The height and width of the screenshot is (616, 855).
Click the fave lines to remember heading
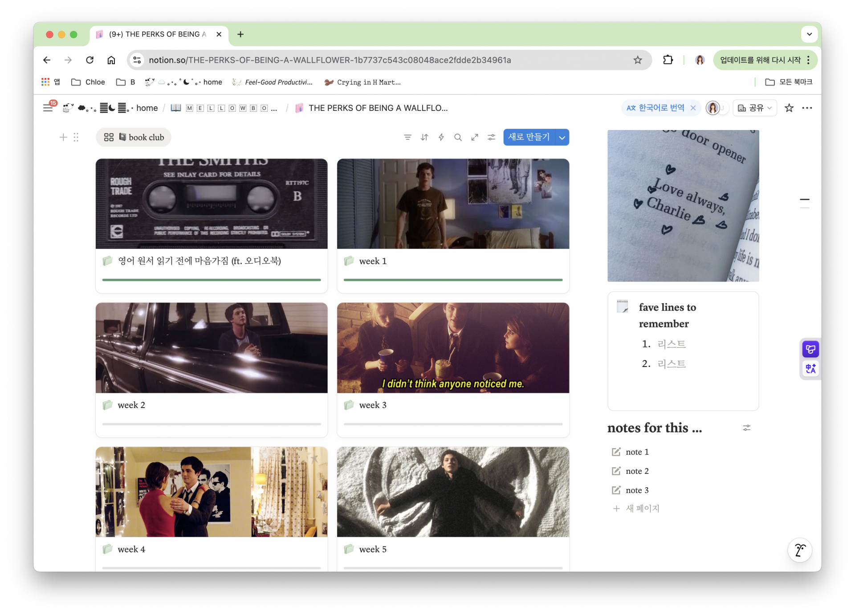(667, 315)
